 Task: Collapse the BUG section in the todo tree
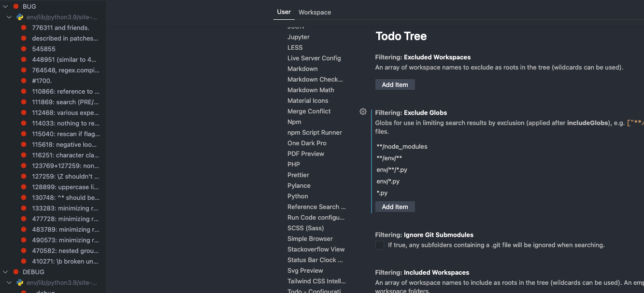(x=5, y=6)
